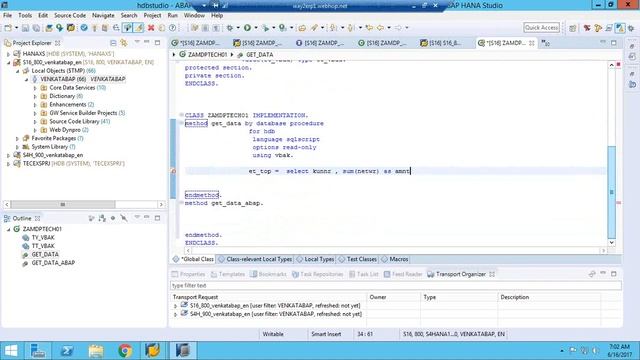This screenshot has height=360, width=640.
Task: Fold the CLASS ZAMDPTECH01 IMPLEMENTATION block
Action: point(181,115)
